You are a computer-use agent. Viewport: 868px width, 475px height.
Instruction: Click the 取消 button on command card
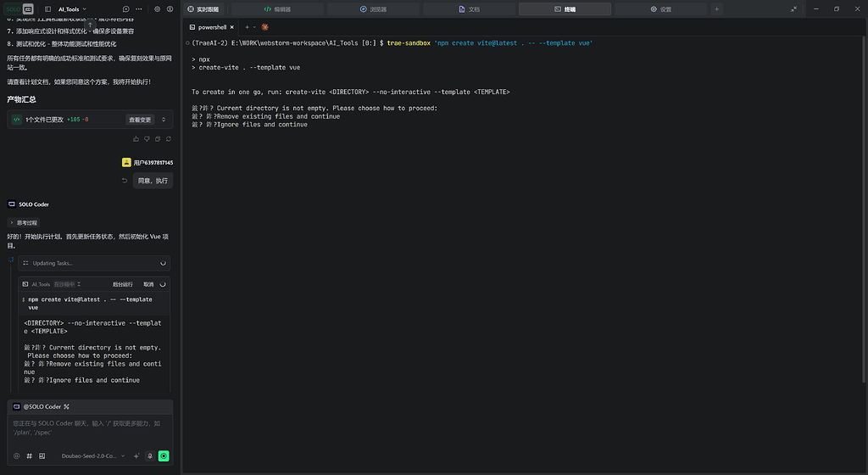[x=148, y=284]
